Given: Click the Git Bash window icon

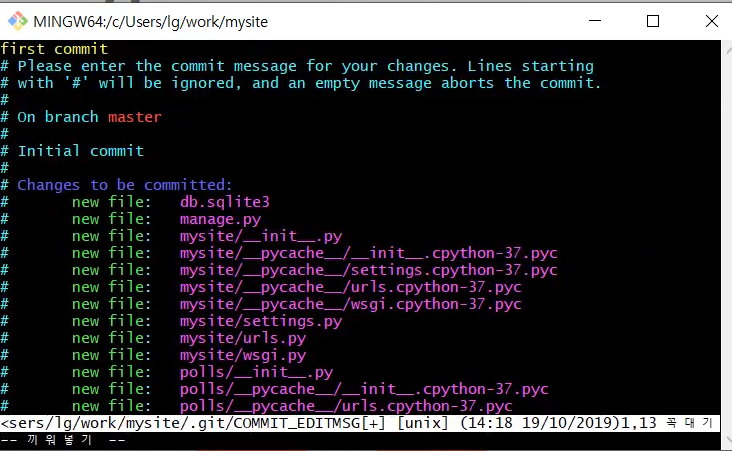Looking at the screenshot, I should (18, 21).
